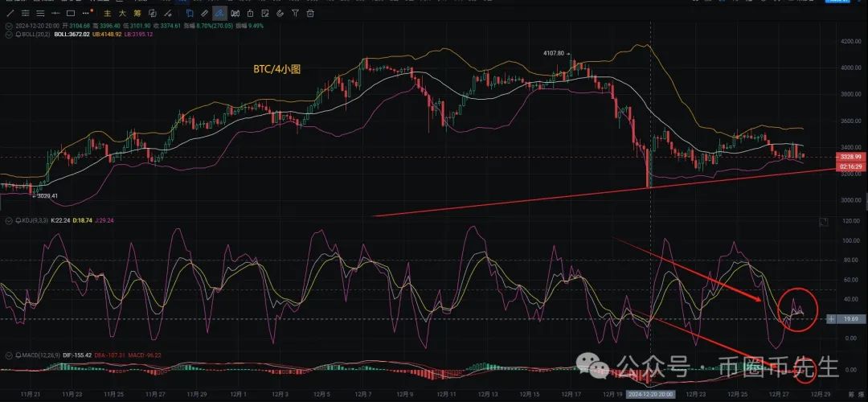Screen dimensions: 868x402
Task: Click the LB:3195.12 lower band value
Action: 138,35
